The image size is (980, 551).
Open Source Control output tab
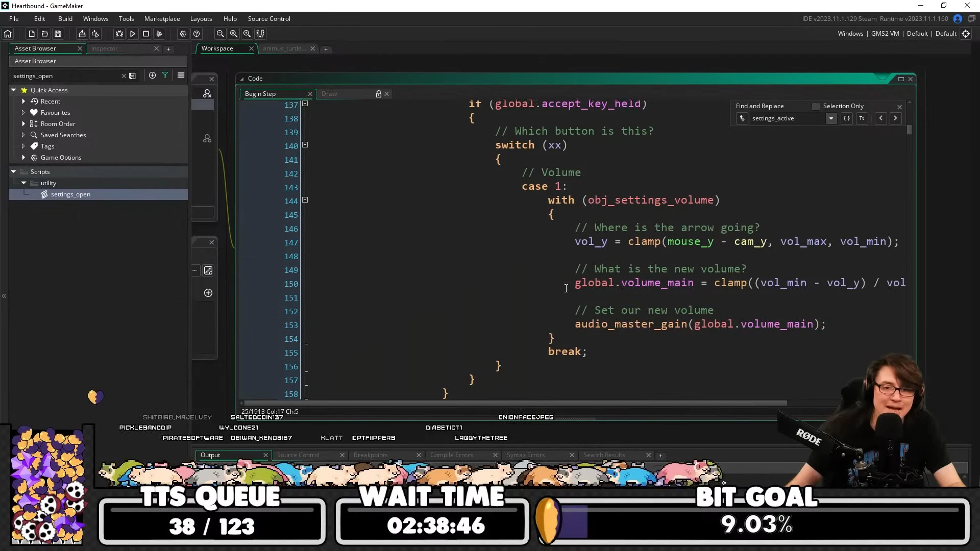298,455
